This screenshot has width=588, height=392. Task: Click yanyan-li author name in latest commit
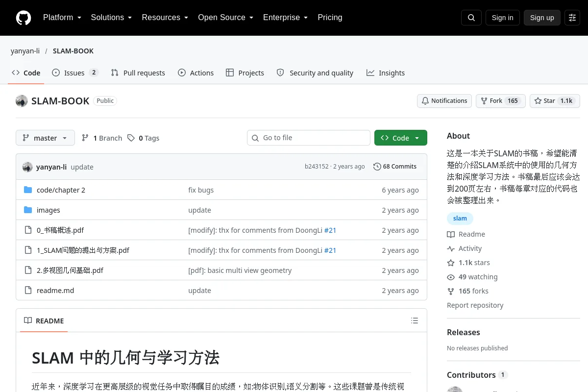[x=51, y=167]
